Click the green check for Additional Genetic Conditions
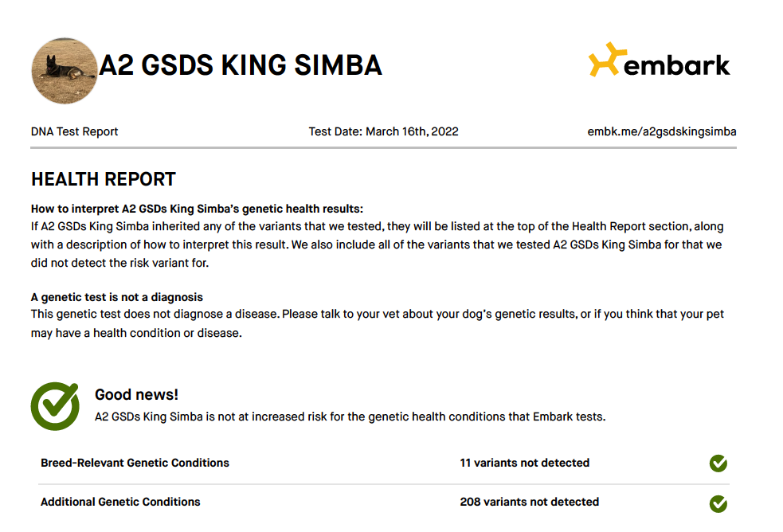 [x=718, y=503]
